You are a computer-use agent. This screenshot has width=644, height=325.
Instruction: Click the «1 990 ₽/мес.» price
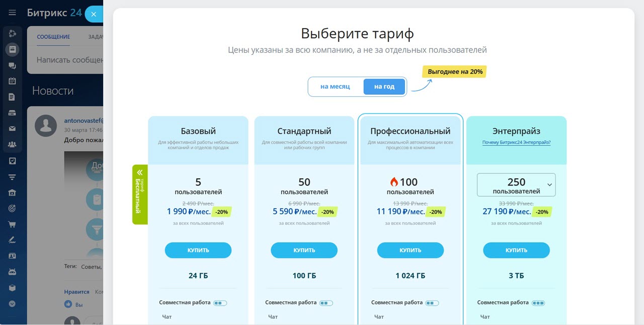pos(189,212)
